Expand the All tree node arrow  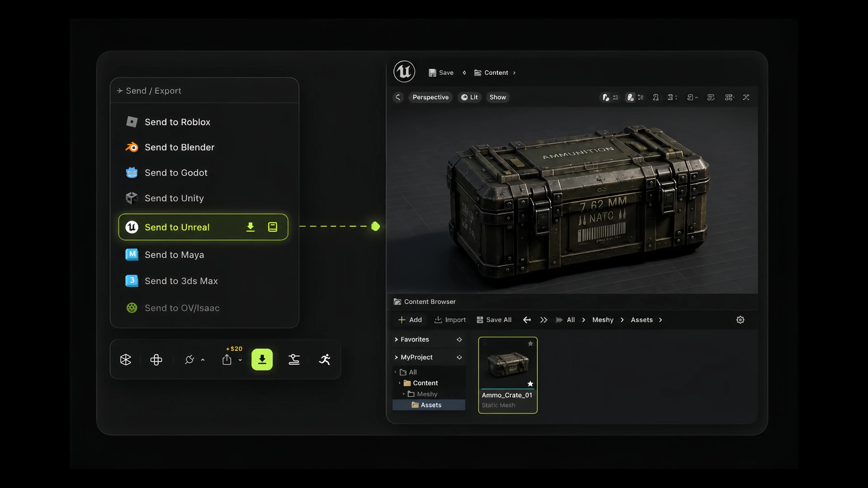coord(395,372)
